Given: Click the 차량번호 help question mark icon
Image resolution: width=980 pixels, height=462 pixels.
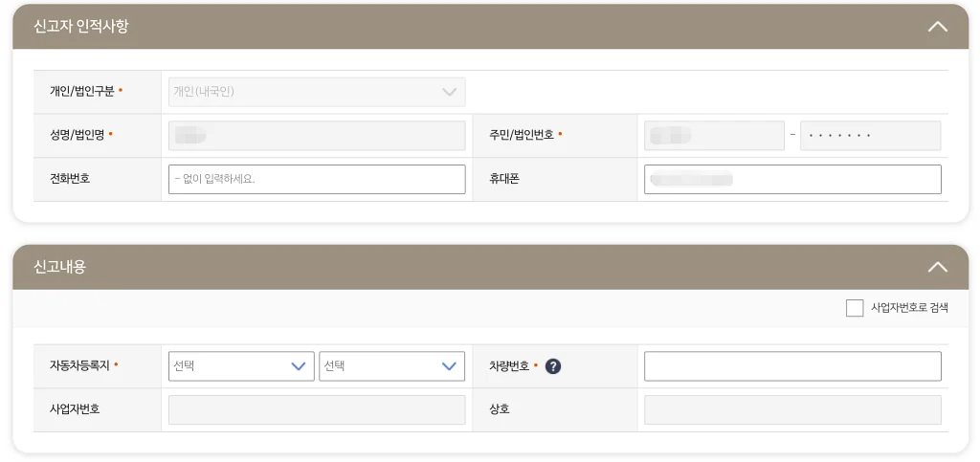Looking at the screenshot, I should click(552, 366).
